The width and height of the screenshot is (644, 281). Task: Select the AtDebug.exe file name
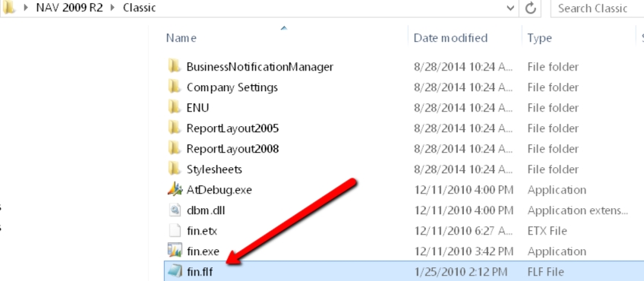[x=219, y=190]
